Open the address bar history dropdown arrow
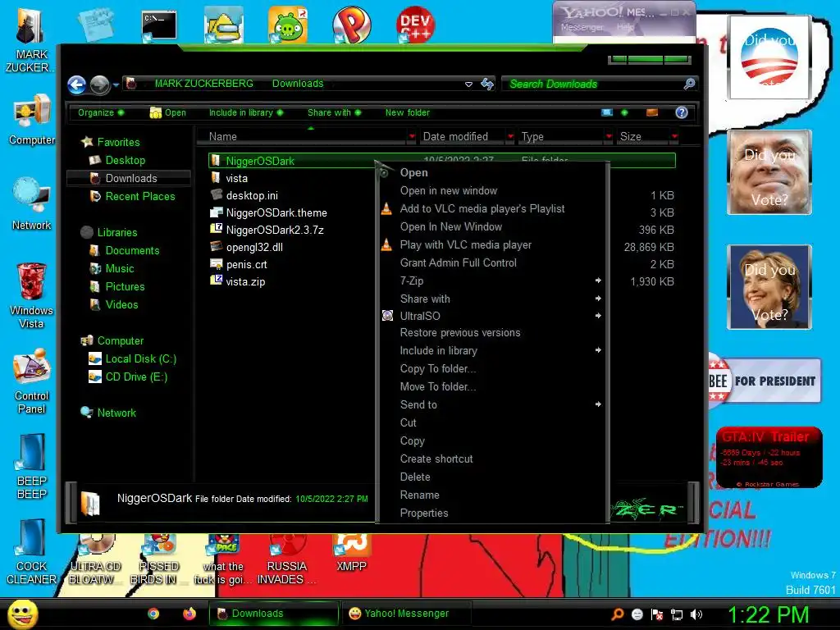Viewport: 840px width, 630px height. tap(468, 84)
